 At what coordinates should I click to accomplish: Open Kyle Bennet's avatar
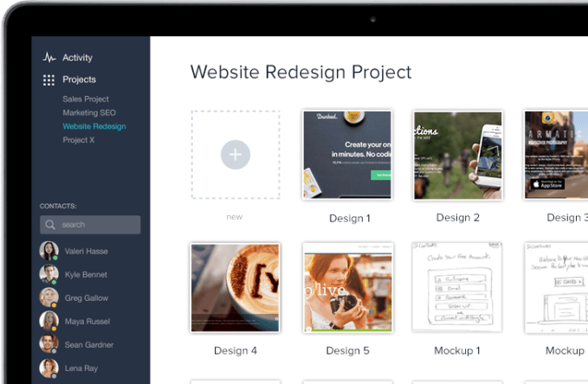click(x=48, y=274)
